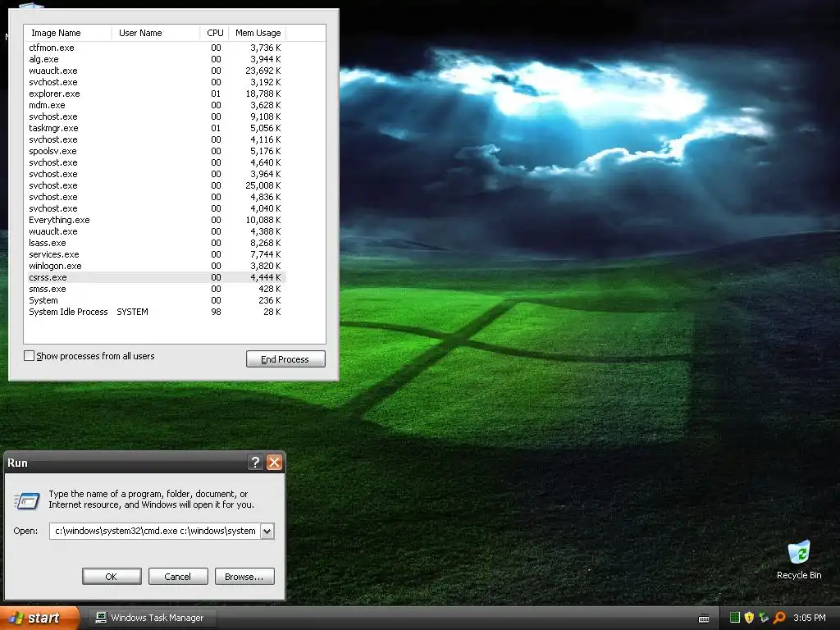The width and height of the screenshot is (840, 630).
Task: Click the Safely Remove Hardware tray icon
Action: [x=764, y=618]
